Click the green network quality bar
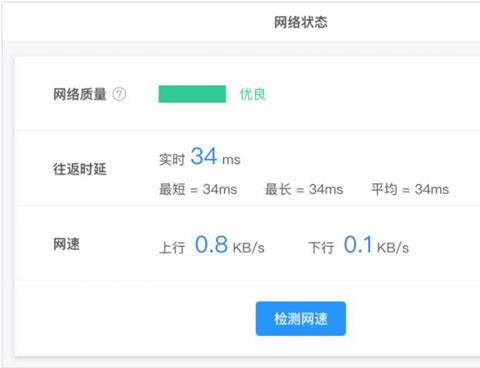This screenshot has height=368, width=480. pyautogui.click(x=192, y=94)
